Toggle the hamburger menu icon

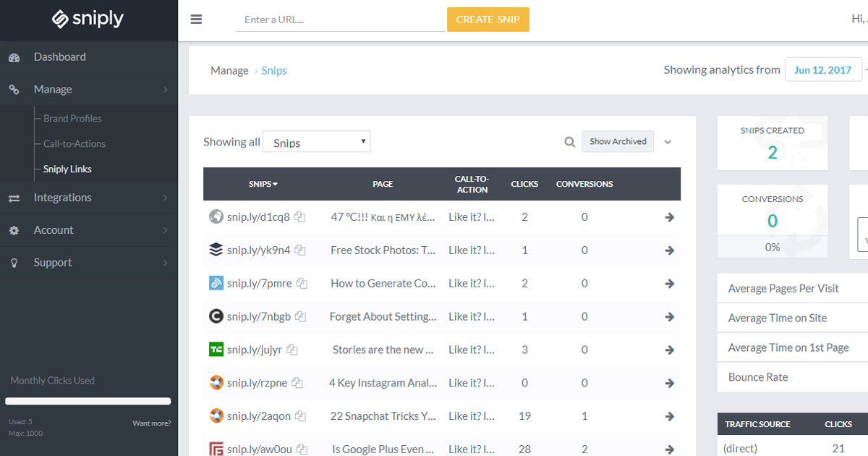[x=196, y=20]
